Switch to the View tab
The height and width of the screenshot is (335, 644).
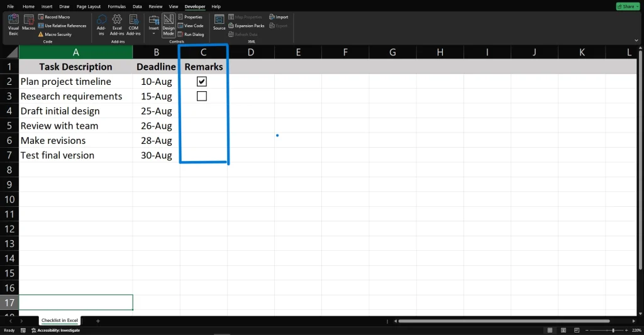[x=174, y=6]
